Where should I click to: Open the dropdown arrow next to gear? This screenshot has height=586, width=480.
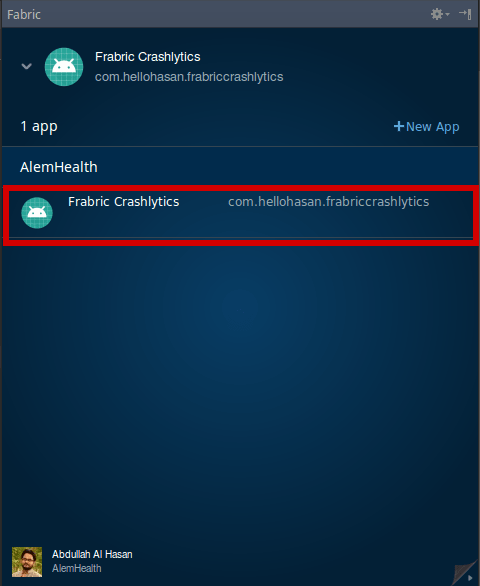(x=447, y=15)
